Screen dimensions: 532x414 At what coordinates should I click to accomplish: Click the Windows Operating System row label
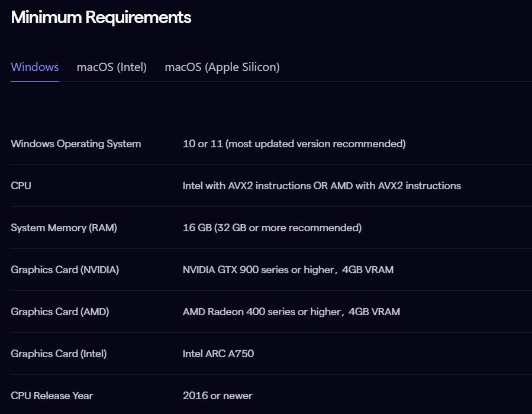click(76, 144)
